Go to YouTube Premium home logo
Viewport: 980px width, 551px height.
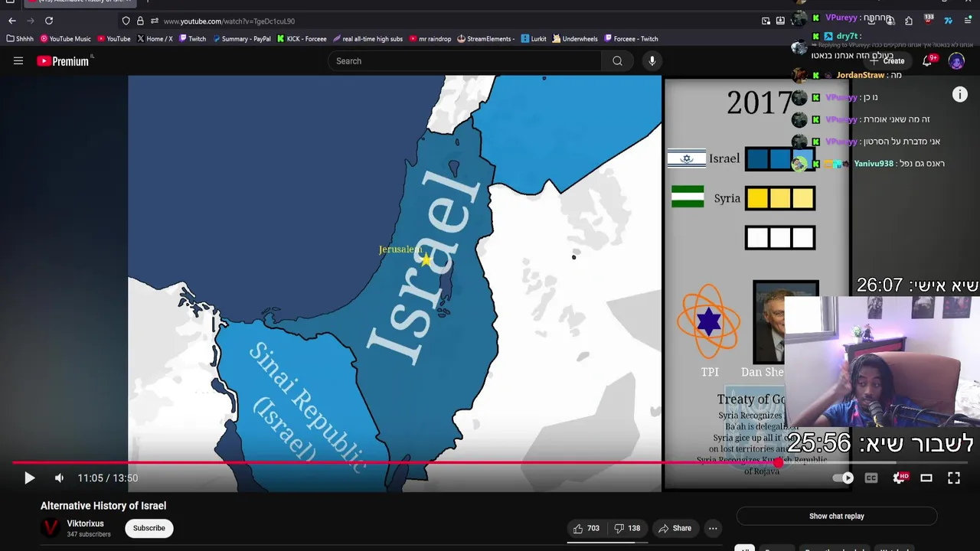(64, 61)
